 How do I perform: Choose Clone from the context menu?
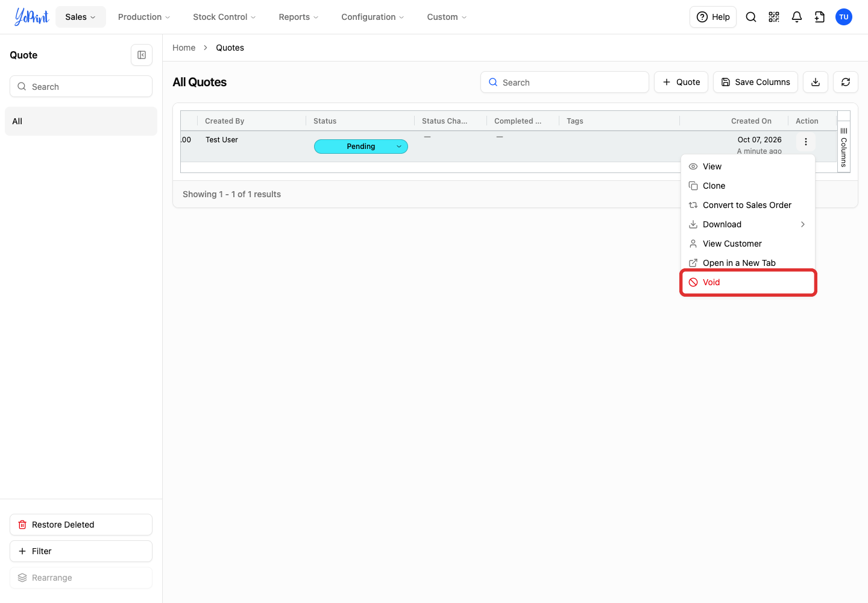tap(748, 186)
